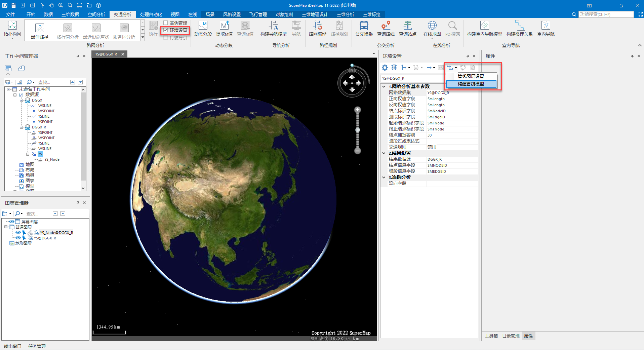The height and width of the screenshot is (350, 644).
Task: Open the 输出窗口 output window
Action: click(x=13, y=346)
